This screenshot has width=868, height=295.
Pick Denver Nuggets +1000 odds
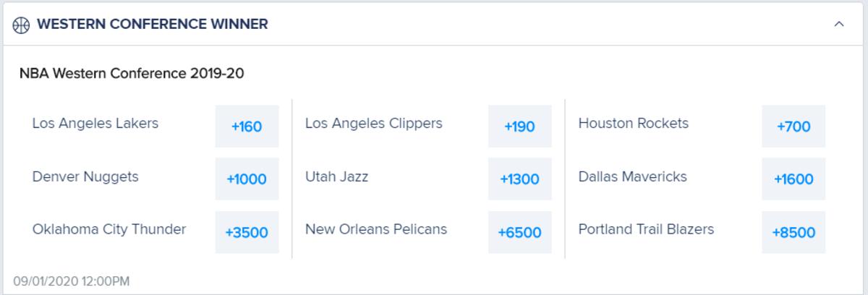pyautogui.click(x=247, y=179)
